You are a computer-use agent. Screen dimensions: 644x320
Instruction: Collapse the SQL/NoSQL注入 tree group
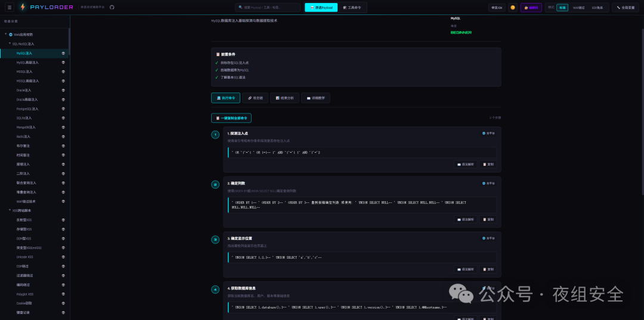pyautogui.click(x=10, y=44)
